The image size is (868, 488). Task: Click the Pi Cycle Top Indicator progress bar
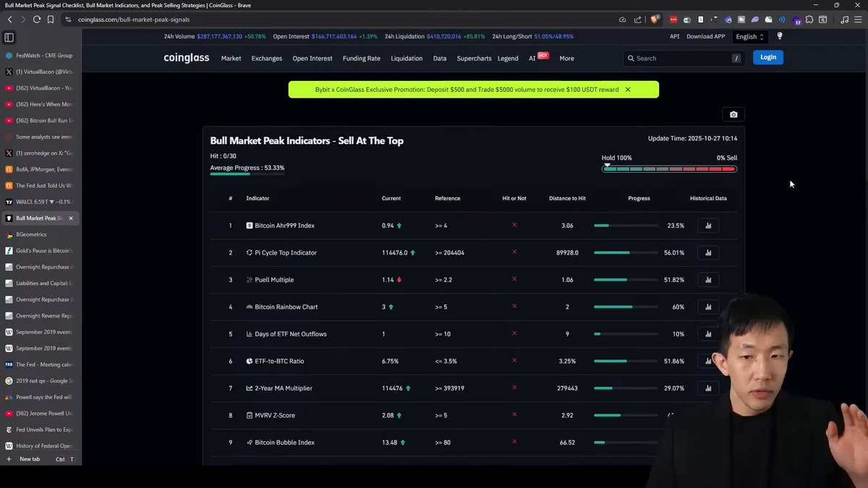click(x=626, y=252)
